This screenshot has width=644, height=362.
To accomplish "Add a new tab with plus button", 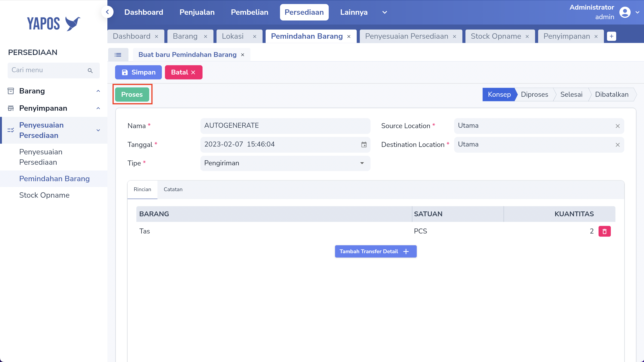I will 612,36.
